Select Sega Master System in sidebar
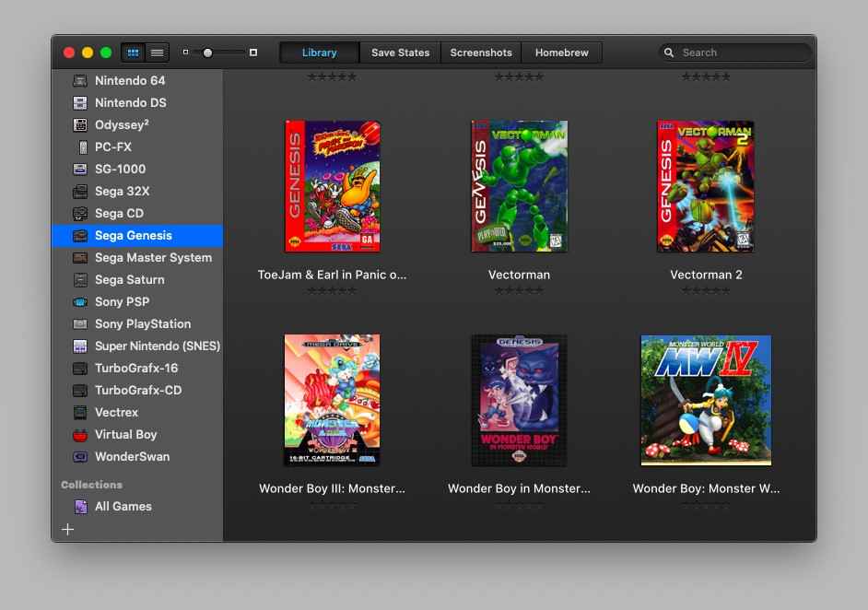 [x=153, y=258]
